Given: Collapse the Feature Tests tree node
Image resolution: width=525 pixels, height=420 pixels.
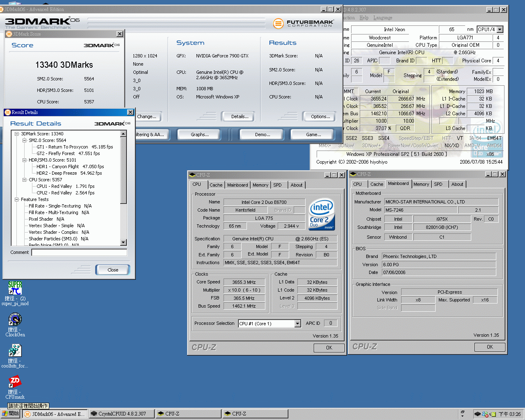Looking at the screenshot, I should coord(17,199).
